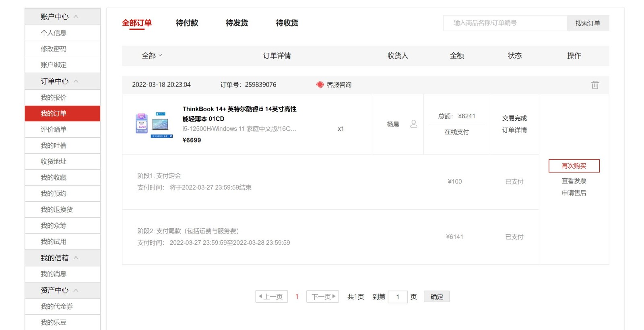644x330 pixels.
Task: Click product price ¥6699
Action: tap(192, 140)
